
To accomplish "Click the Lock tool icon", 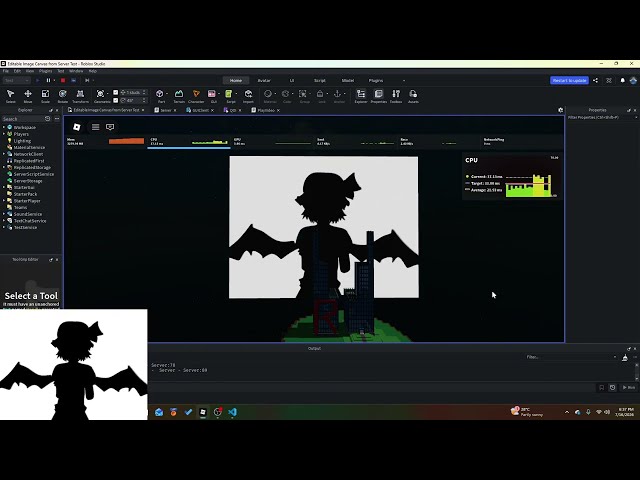I will tap(320, 96).
